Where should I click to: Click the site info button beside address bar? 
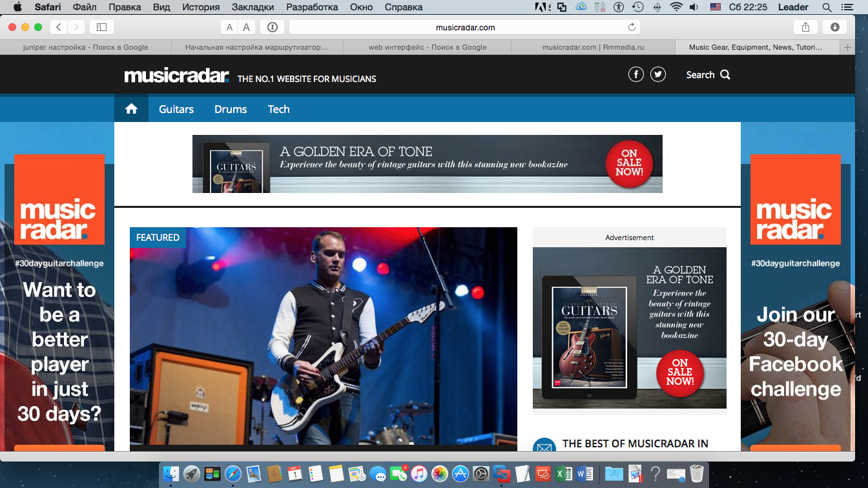(x=272, y=27)
